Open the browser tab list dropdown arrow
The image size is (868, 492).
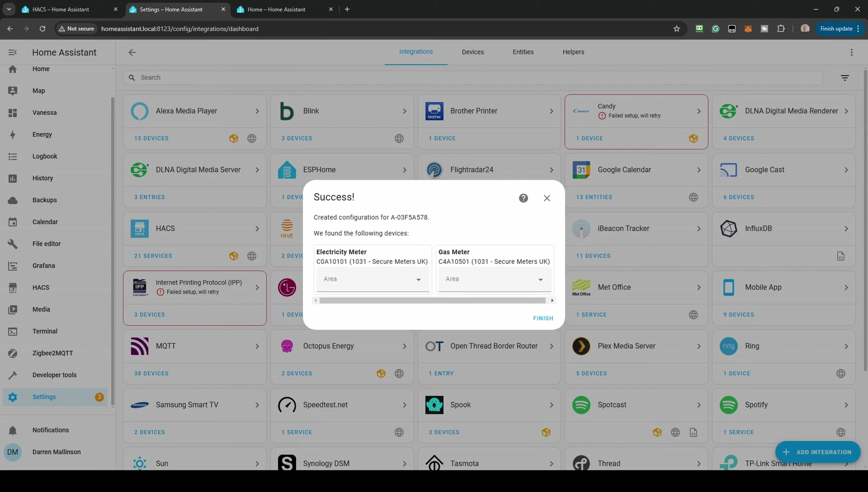click(9, 9)
